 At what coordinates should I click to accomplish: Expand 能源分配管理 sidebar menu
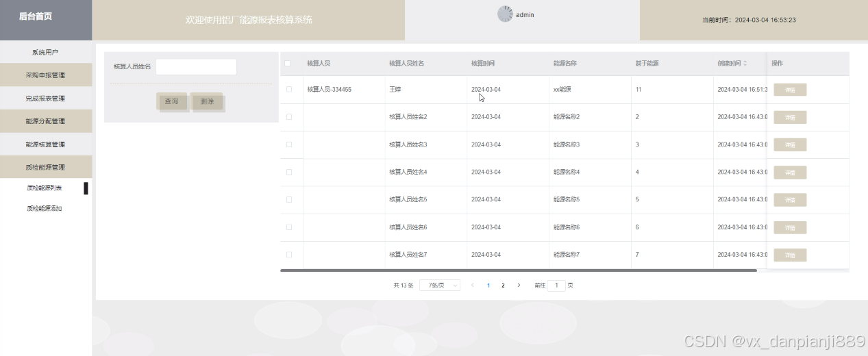[46, 121]
